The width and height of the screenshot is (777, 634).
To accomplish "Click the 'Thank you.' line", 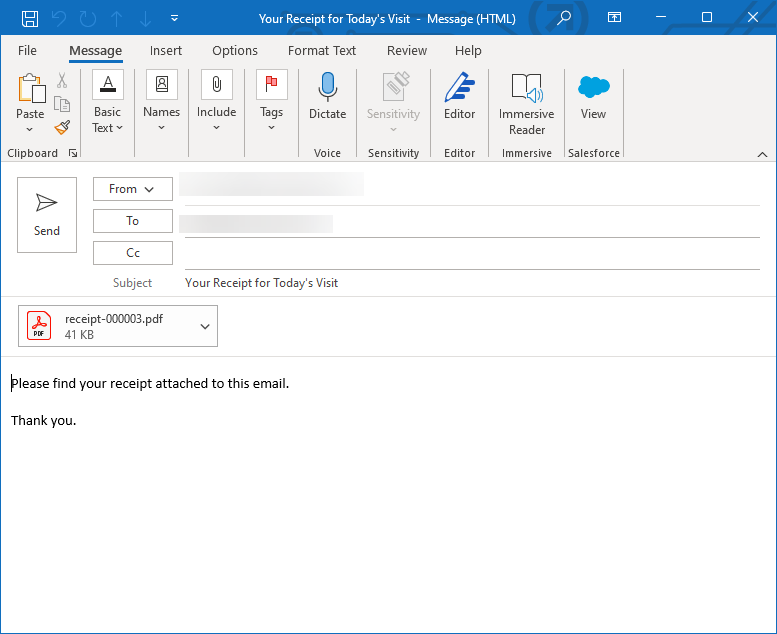I will click(44, 421).
